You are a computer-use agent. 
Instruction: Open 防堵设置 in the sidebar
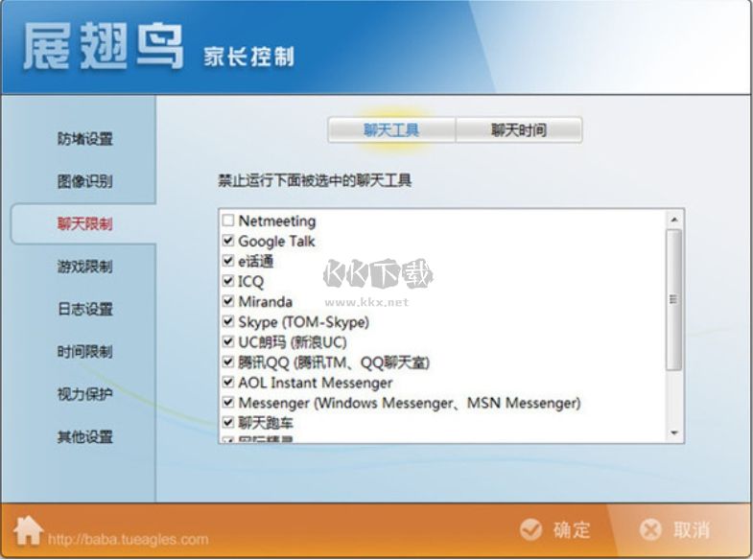coord(85,139)
